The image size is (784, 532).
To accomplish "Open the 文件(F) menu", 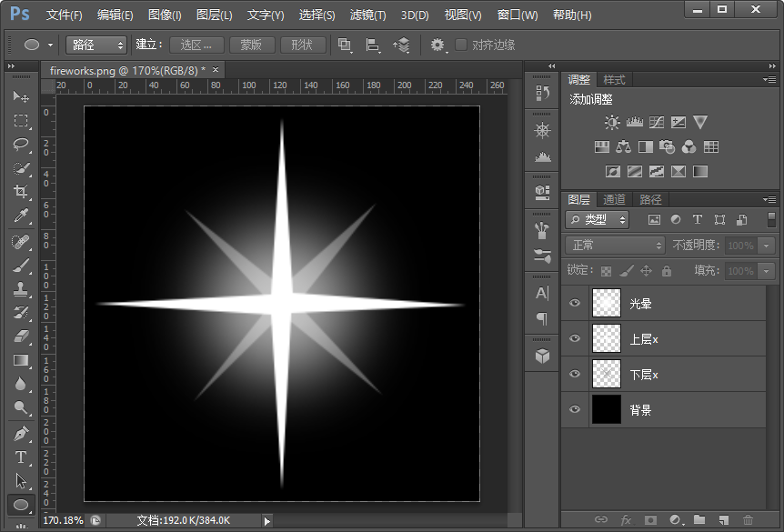I will [64, 15].
